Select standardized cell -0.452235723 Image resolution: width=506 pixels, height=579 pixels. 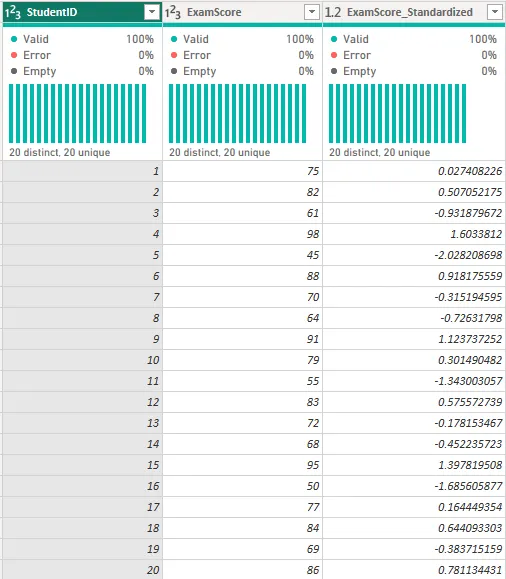click(414, 444)
